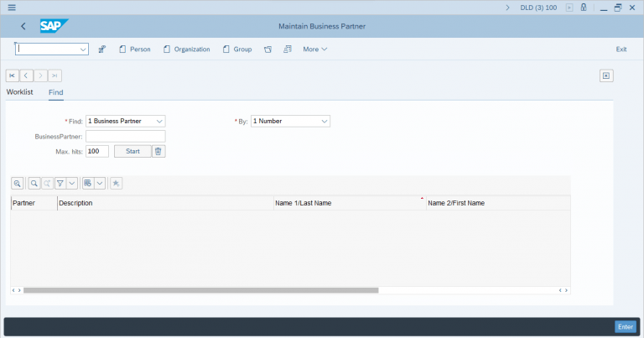Screen dimensions: 644x338
Task: Click into the BusinessPartner input field
Action: [x=126, y=136]
